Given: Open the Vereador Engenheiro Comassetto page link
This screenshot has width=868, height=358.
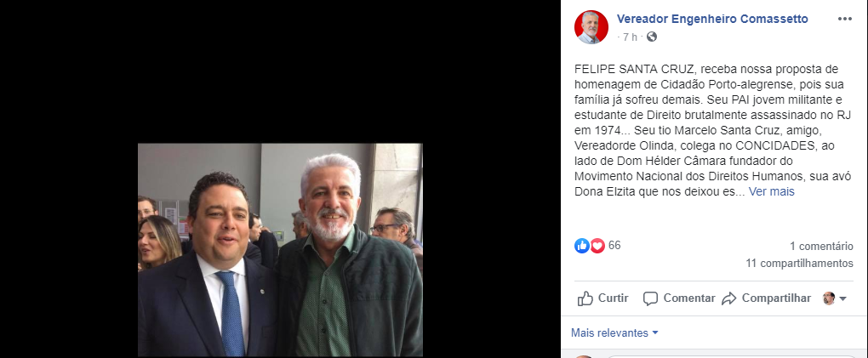Looking at the screenshot, I should (x=712, y=20).
